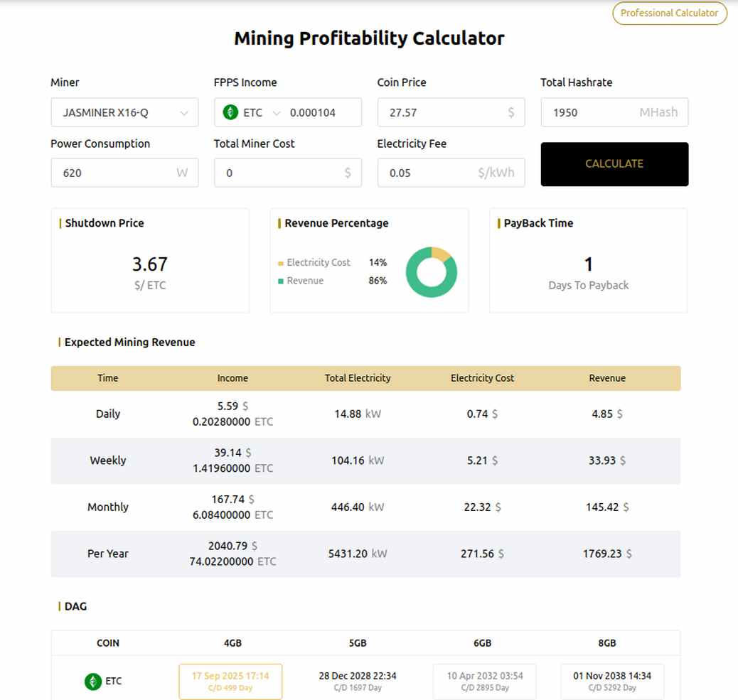Image resolution: width=738 pixels, height=700 pixels.
Task: Click the yellow Electricity Cost legend marker
Action: 281,263
